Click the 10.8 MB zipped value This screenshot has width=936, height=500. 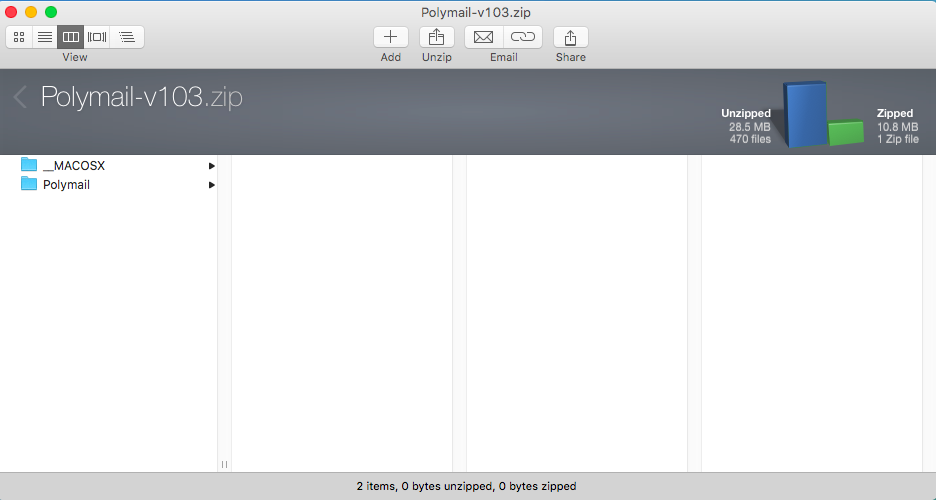tap(897, 127)
